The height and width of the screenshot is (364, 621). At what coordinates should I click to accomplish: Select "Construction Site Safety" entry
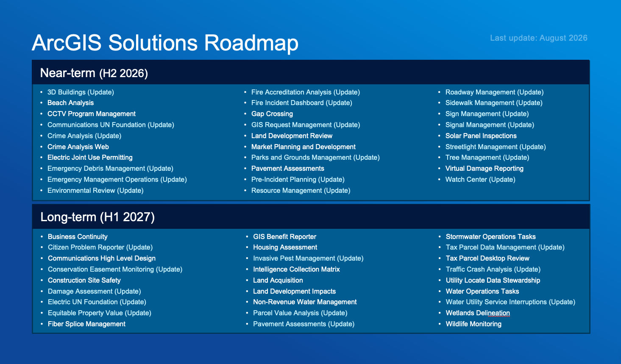click(84, 281)
